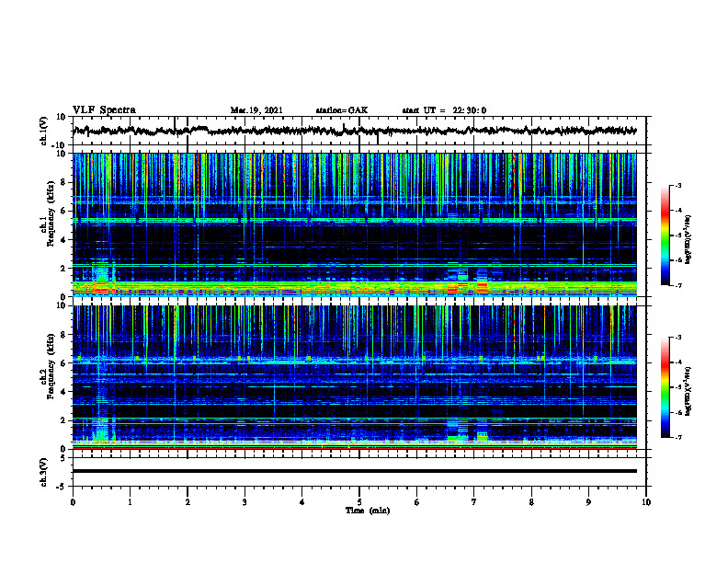Click the '8' kHz tick on ch.1 frequency axis
Screen dimensions: 728x563
pos(63,182)
